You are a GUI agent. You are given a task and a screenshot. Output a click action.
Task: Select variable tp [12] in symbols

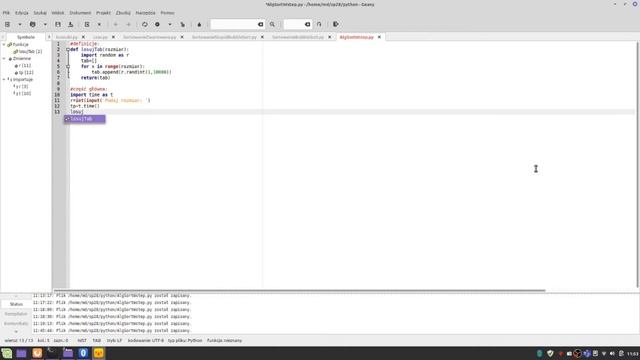point(24,73)
